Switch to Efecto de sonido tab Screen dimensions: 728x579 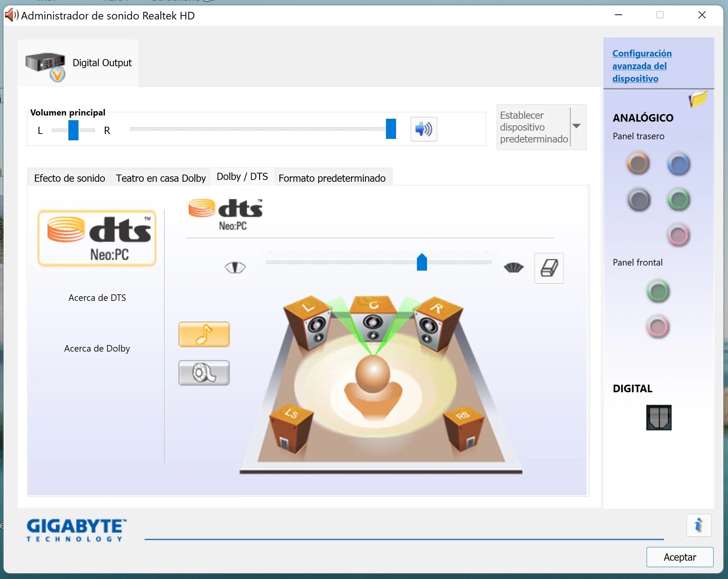coord(69,178)
